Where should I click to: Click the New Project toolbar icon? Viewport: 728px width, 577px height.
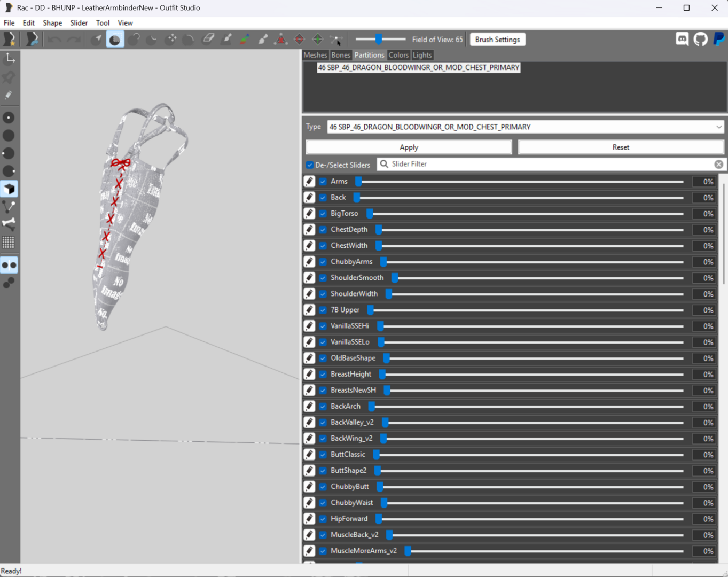[10, 40]
